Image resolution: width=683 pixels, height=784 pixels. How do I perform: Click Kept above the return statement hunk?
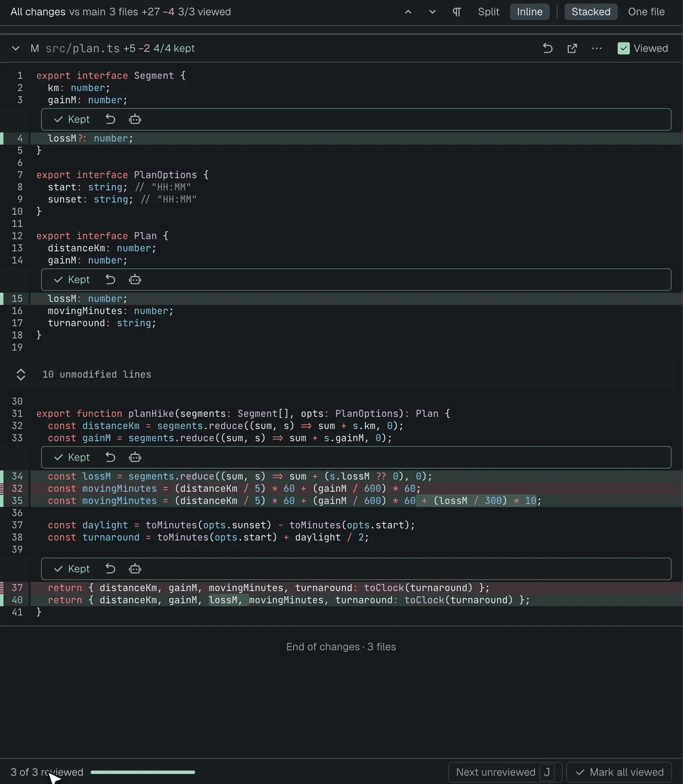click(72, 569)
